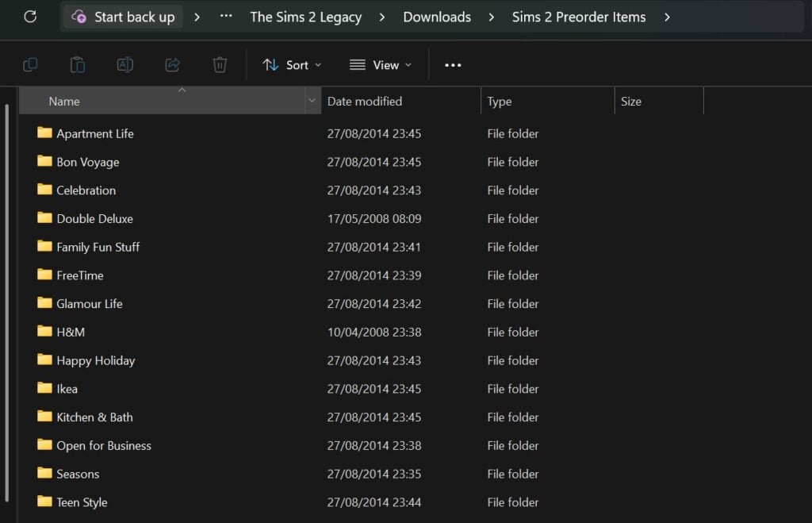
Task: Select the H&M folder name
Action: 71,333
